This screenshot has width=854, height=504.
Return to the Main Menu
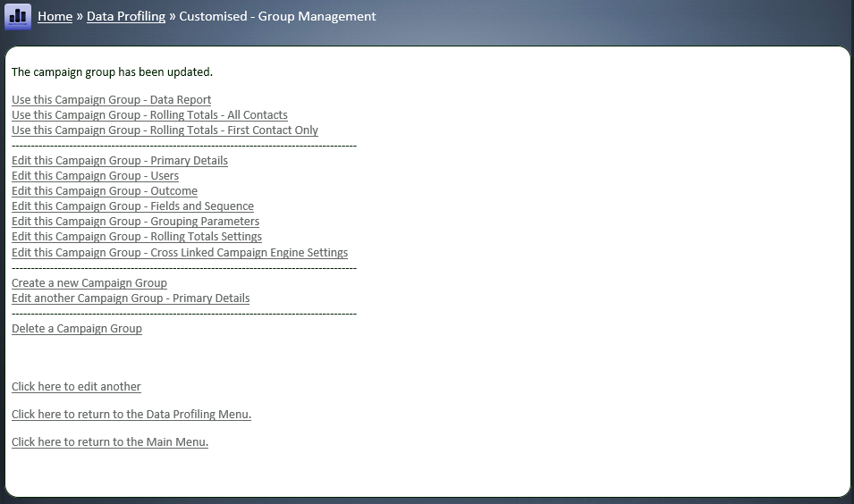(x=109, y=442)
